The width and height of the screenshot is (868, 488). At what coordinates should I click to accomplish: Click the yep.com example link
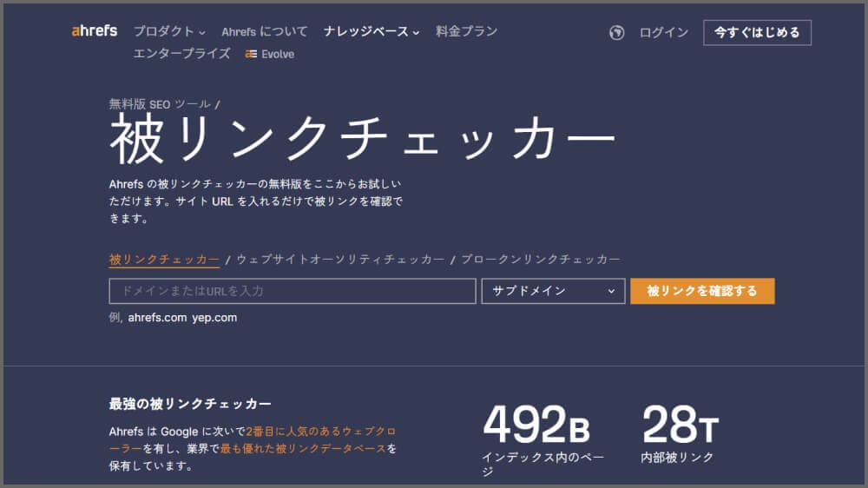click(x=214, y=318)
